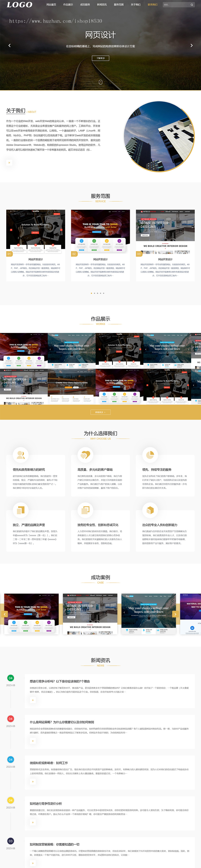Open the Empress mountain case thumbnail
Image resolution: width=201 pixels, height=868 pixels.
[149, 614]
